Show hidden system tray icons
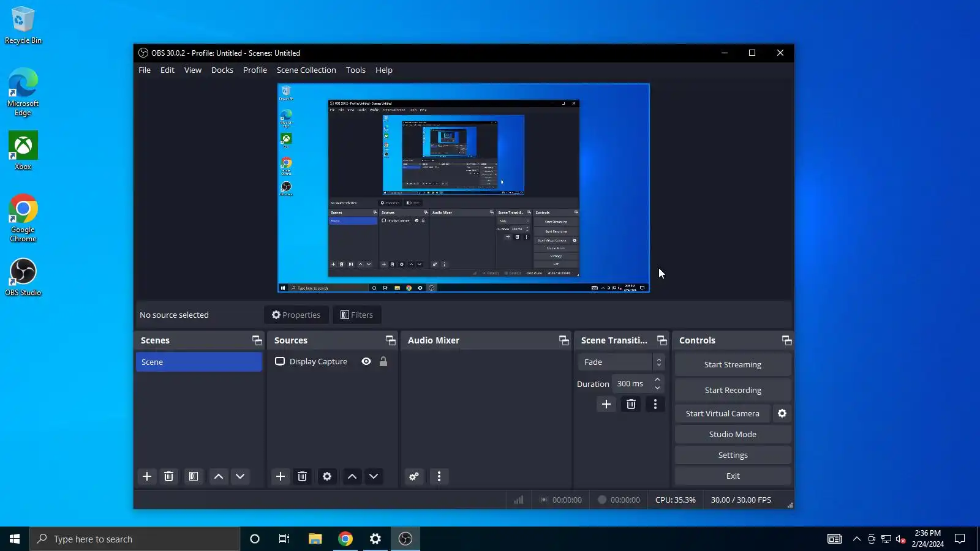 click(x=856, y=539)
